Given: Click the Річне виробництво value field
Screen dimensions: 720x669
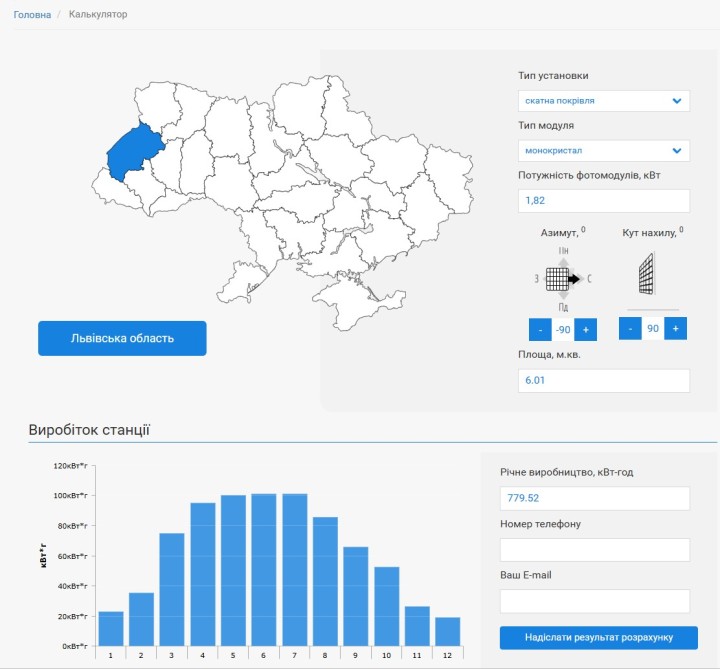Looking at the screenshot, I should pyautogui.click(x=595, y=498).
